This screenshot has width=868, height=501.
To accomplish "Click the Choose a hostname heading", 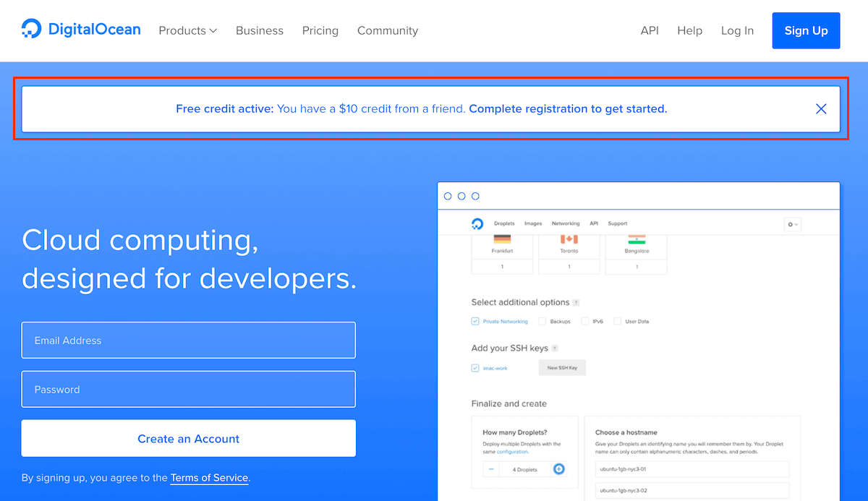I will [x=626, y=432].
